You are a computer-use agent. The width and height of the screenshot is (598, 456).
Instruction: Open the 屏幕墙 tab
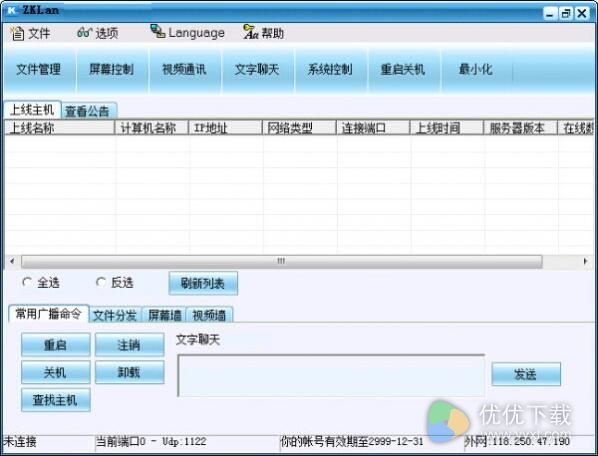(x=164, y=315)
